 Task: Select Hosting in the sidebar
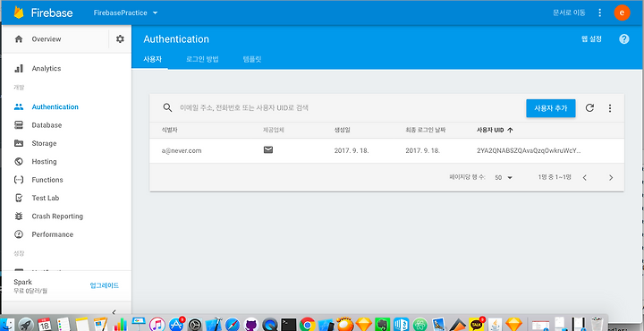pos(45,161)
